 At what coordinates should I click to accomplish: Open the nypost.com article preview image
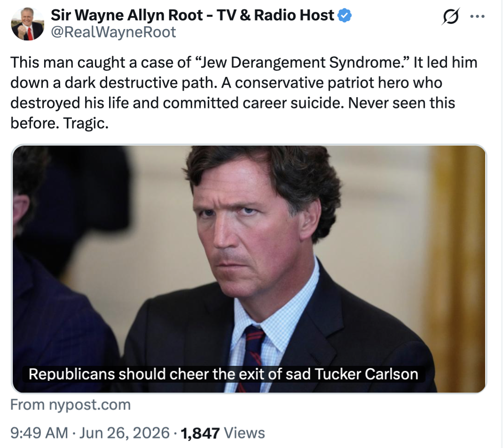click(249, 269)
